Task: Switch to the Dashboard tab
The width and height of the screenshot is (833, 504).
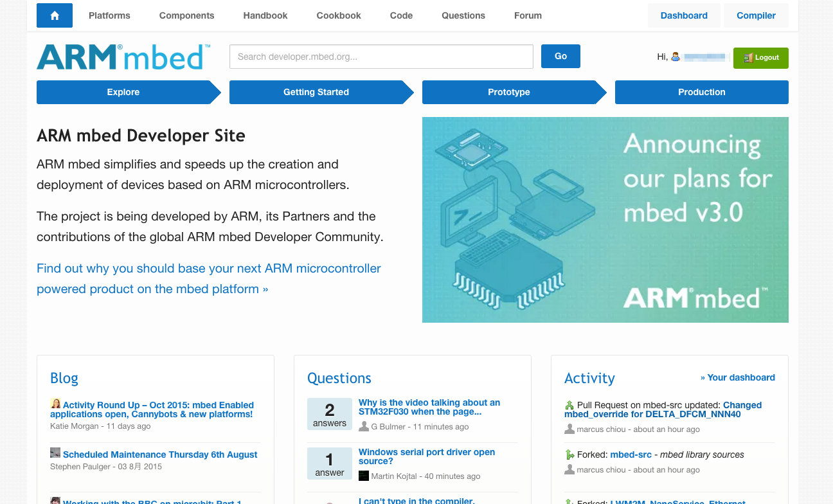Action: 684,15
